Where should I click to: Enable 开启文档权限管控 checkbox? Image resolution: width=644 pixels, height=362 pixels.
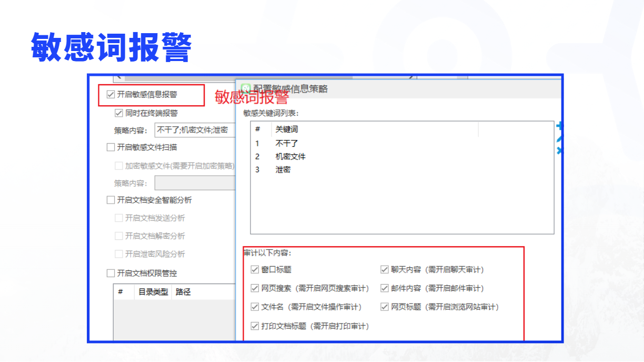click(110, 273)
